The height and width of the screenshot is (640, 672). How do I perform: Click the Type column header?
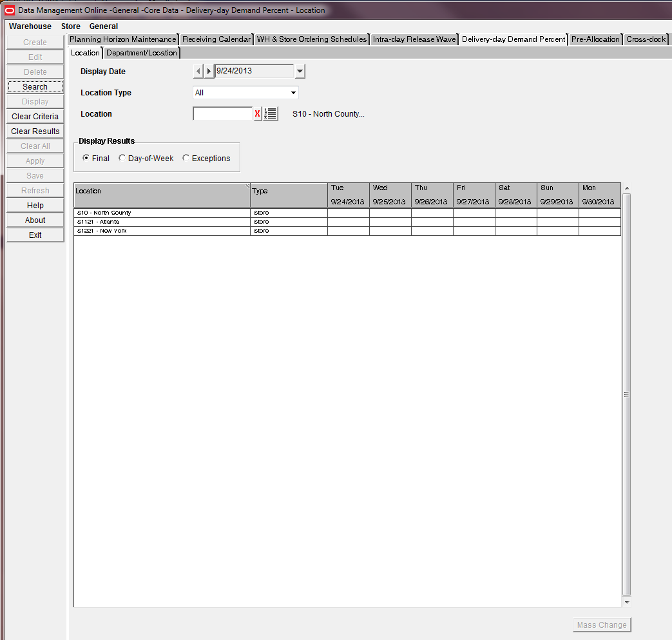[289, 195]
